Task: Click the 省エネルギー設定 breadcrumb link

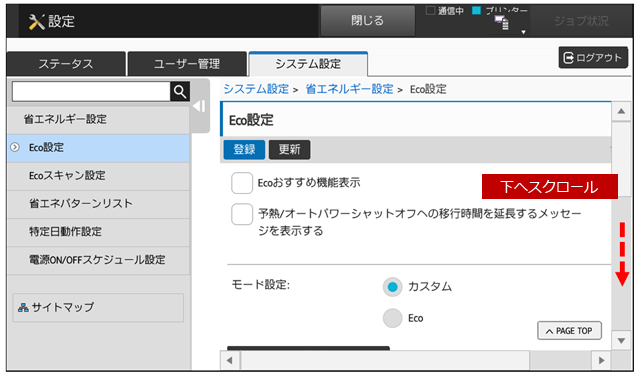Action: coord(349,89)
